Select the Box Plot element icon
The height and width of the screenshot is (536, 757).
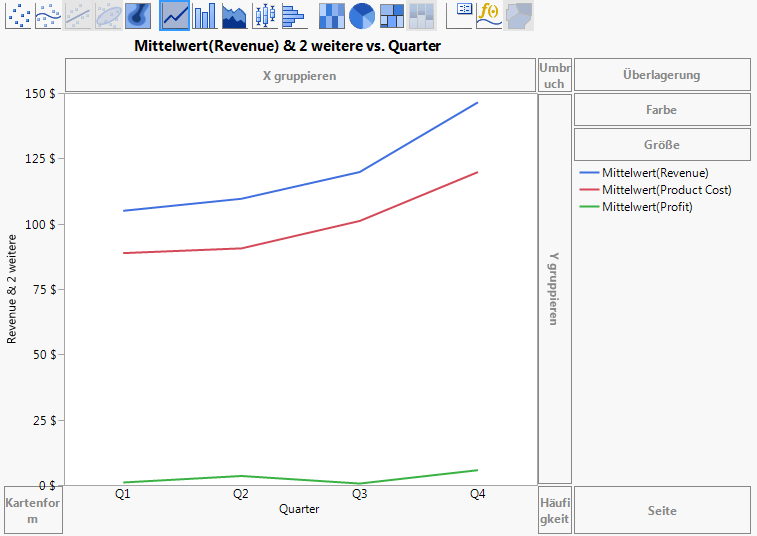tap(265, 15)
